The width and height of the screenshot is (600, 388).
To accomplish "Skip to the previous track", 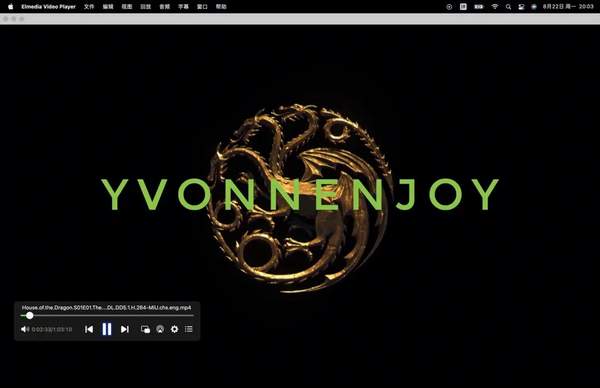I will coord(89,329).
